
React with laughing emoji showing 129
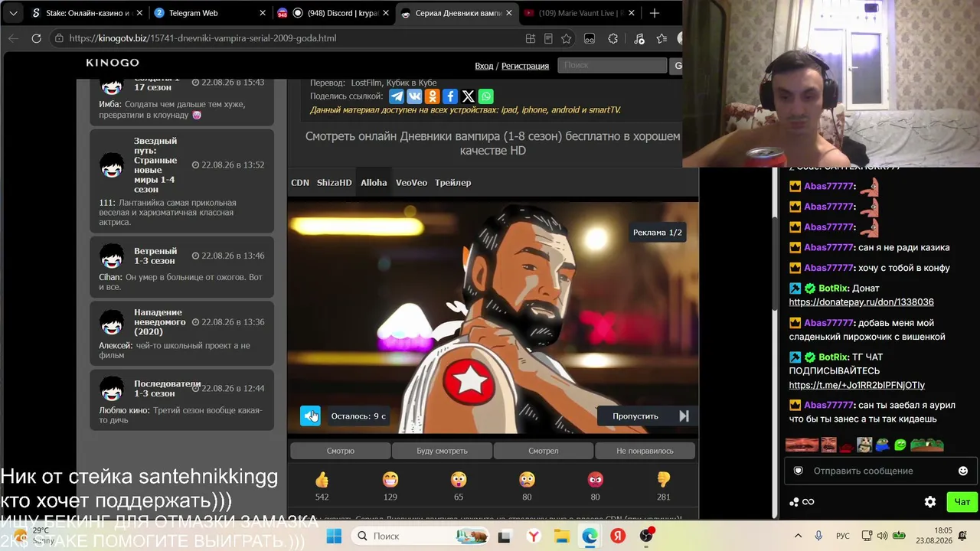click(390, 480)
